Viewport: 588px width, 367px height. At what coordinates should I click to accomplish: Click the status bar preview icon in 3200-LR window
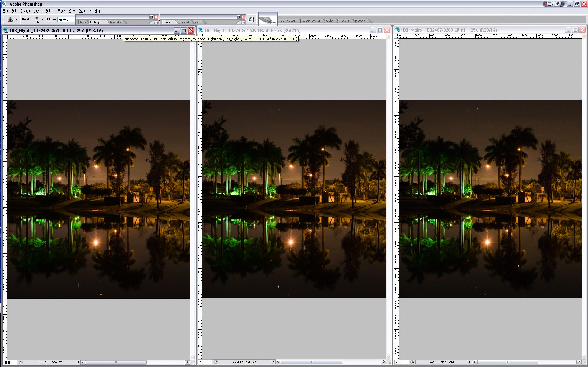412,362
